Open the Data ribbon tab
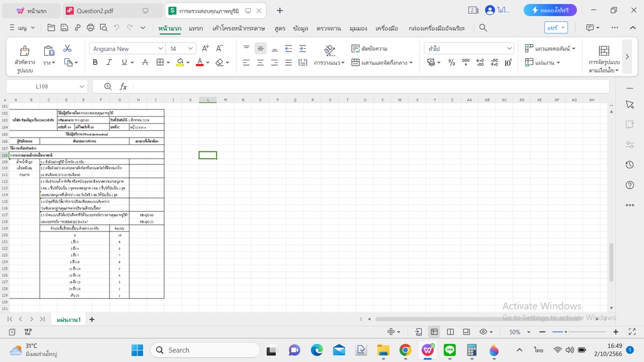This screenshot has width=644, height=362. 301,28
